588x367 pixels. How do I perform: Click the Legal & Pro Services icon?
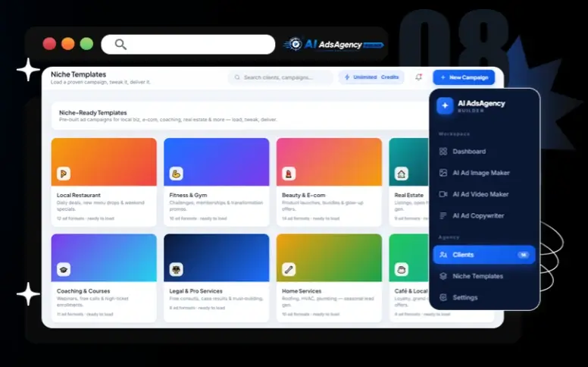click(177, 269)
